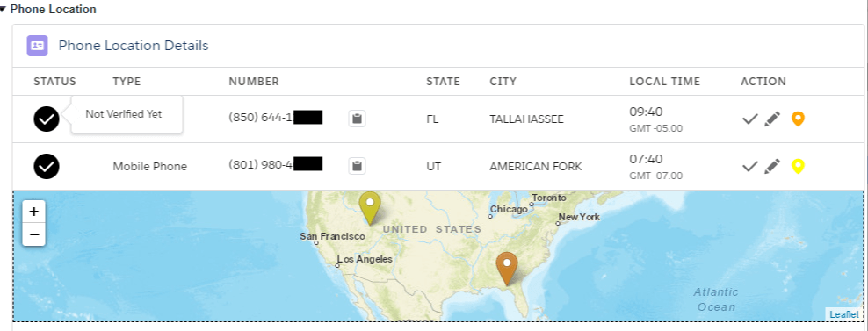Screen dimensions: 868x331
Task: Select the orange map marker near Florida
Action: click(x=507, y=269)
